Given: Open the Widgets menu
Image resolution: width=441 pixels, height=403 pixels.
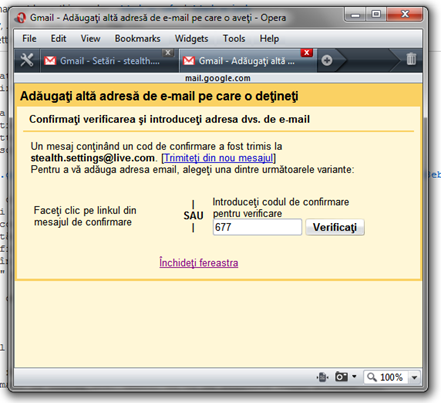Looking at the screenshot, I should pyautogui.click(x=191, y=39).
